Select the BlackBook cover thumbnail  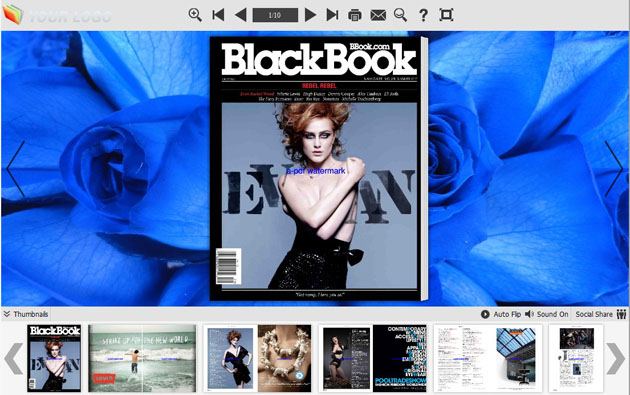[54, 358]
